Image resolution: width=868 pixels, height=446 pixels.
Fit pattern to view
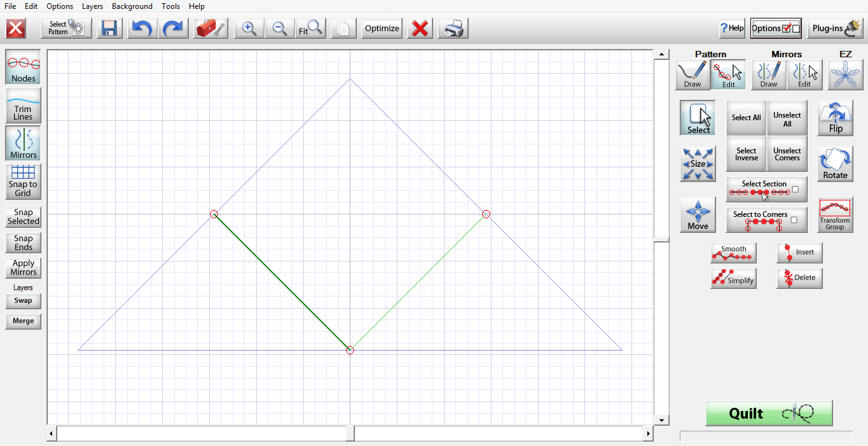pyautogui.click(x=311, y=29)
